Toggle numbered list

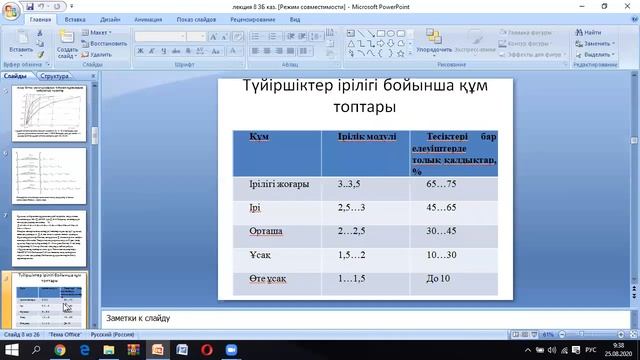[273, 37]
